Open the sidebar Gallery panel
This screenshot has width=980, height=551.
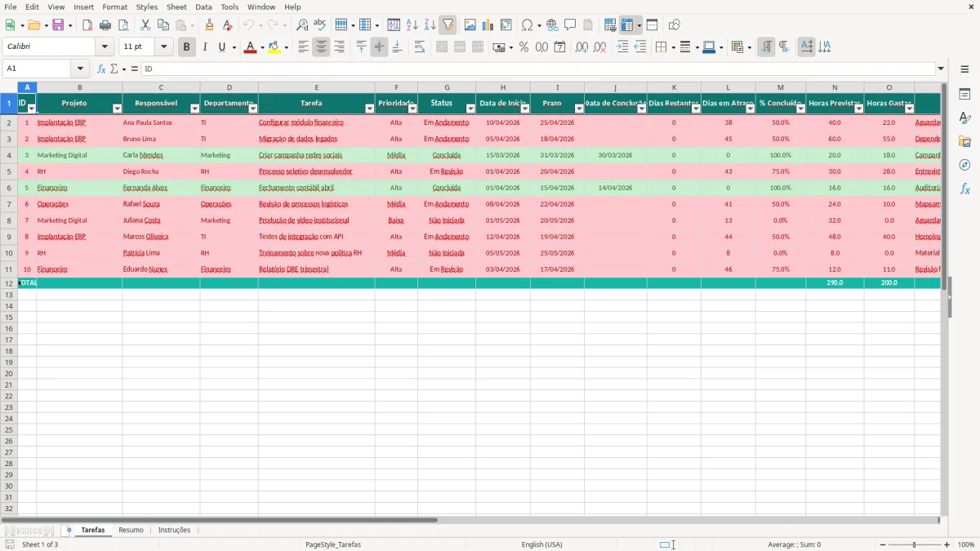point(964,141)
